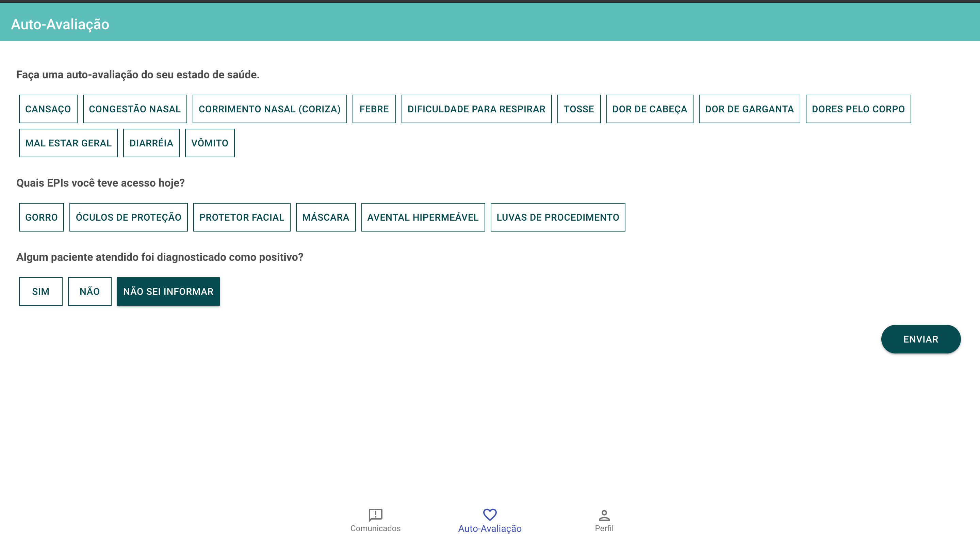Select NÃO SEI INFORMAR answer
The width and height of the screenshot is (980, 540).
pos(168,291)
